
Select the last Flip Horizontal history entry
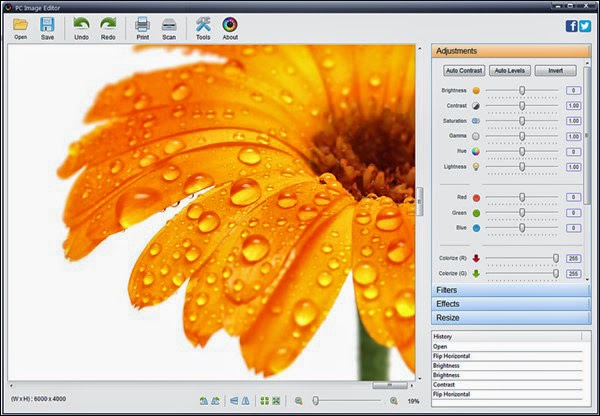[507, 394]
